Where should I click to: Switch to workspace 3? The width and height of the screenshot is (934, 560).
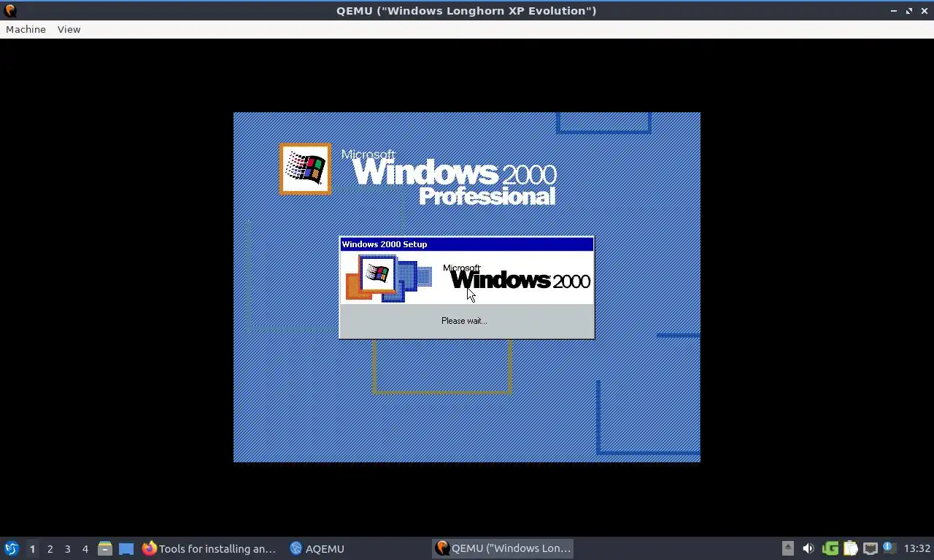[67, 548]
